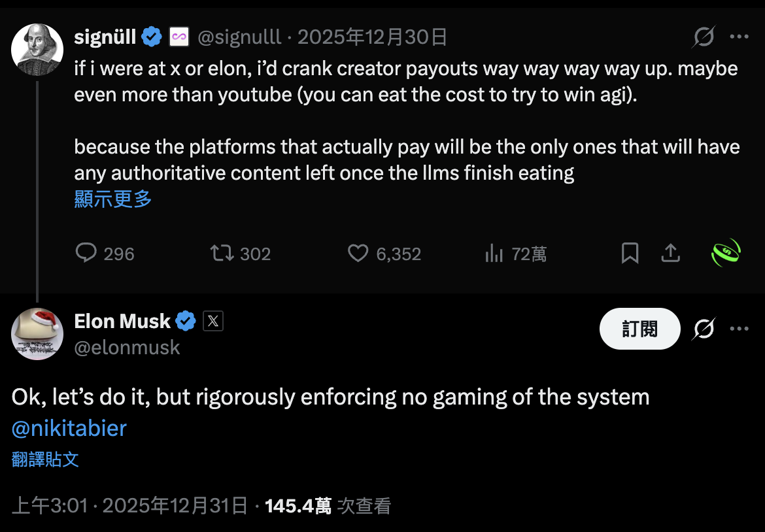Screen dimensions: 765x532
Task: Click the share icon on signüll's post
Action: (x=671, y=253)
